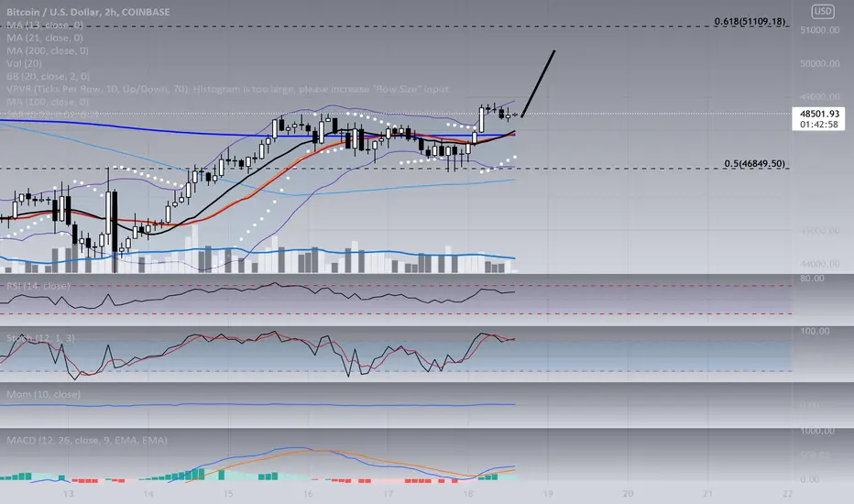Viewport: 854px width, 504px height.
Task: Click the 45000.00 price axis label
Action: click(x=820, y=231)
